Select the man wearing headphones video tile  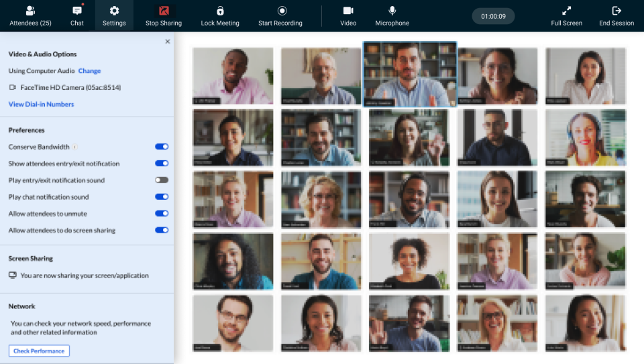click(409, 200)
